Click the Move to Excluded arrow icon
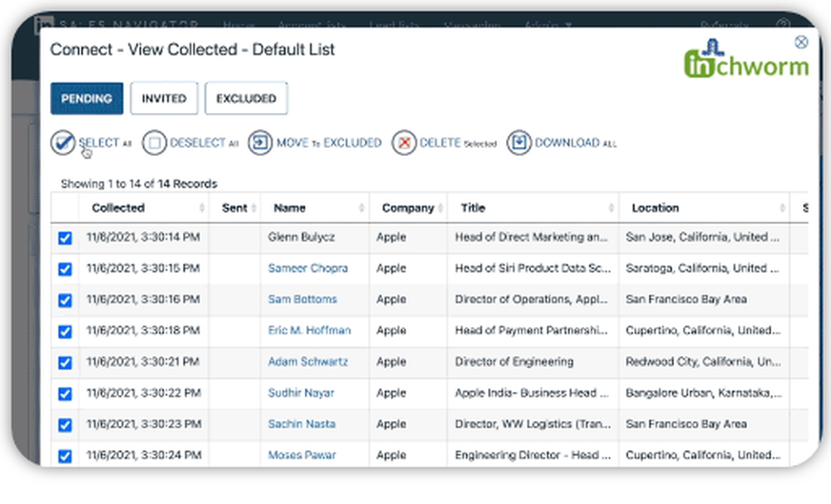The image size is (831, 504). pyautogui.click(x=260, y=143)
